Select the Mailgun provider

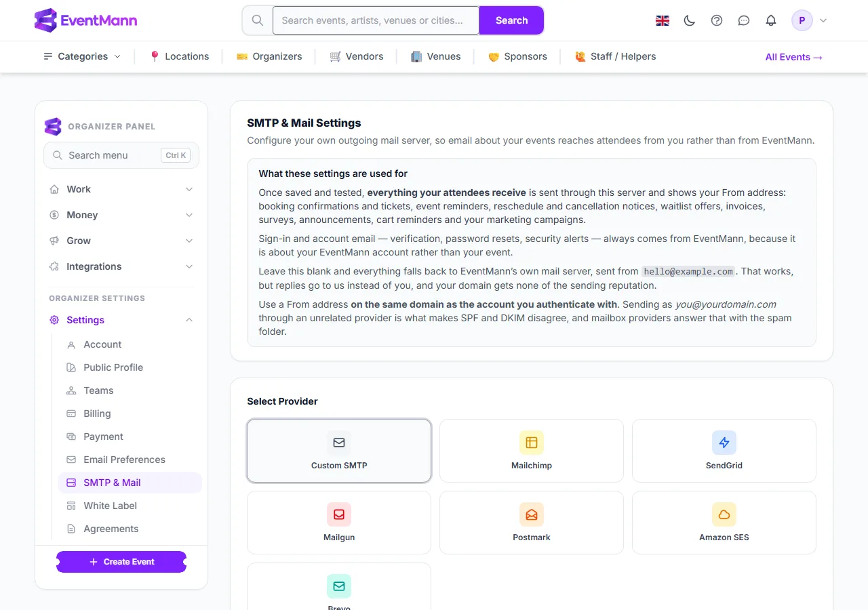[339, 523]
